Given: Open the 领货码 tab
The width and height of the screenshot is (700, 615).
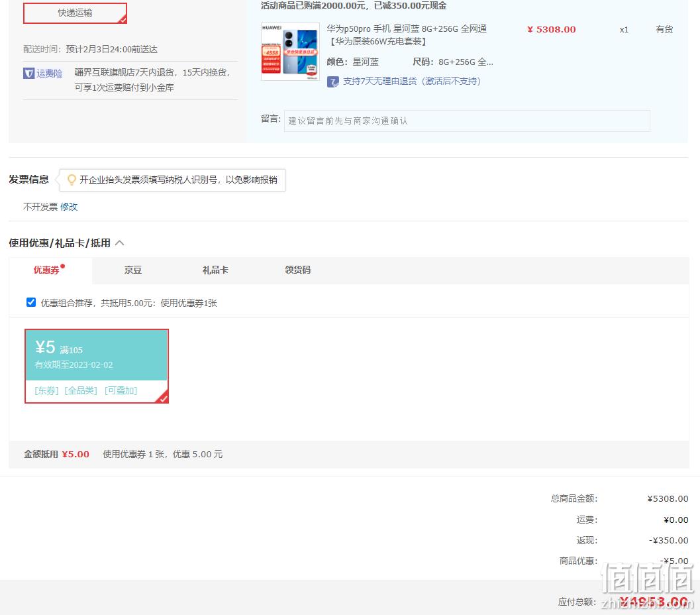Looking at the screenshot, I should (x=298, y=270).
